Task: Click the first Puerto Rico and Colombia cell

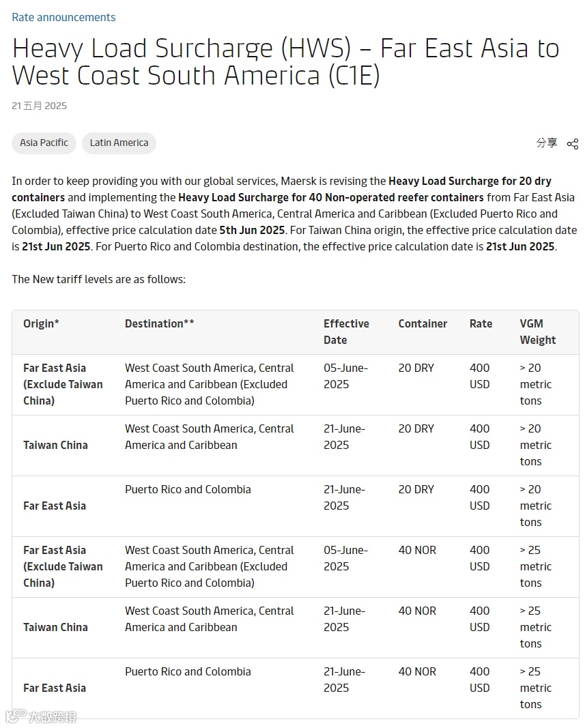Action: pyautogui.click(x=188, y=489)
